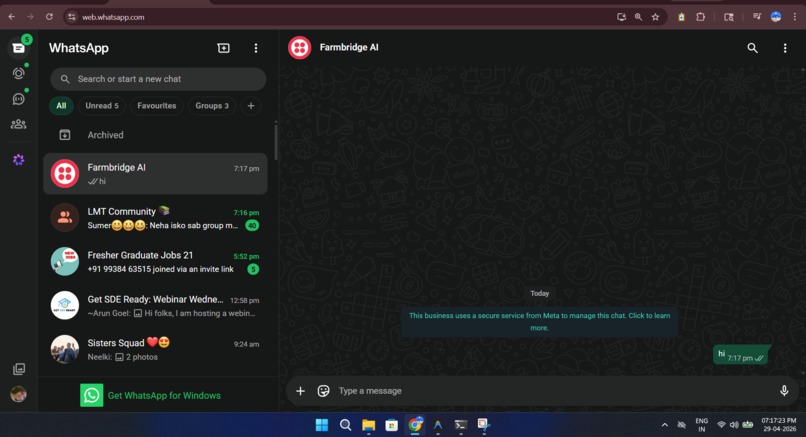The image size is (806, 437).
Task: Open the emoji and sticker picker
Action: coord(323,391)
